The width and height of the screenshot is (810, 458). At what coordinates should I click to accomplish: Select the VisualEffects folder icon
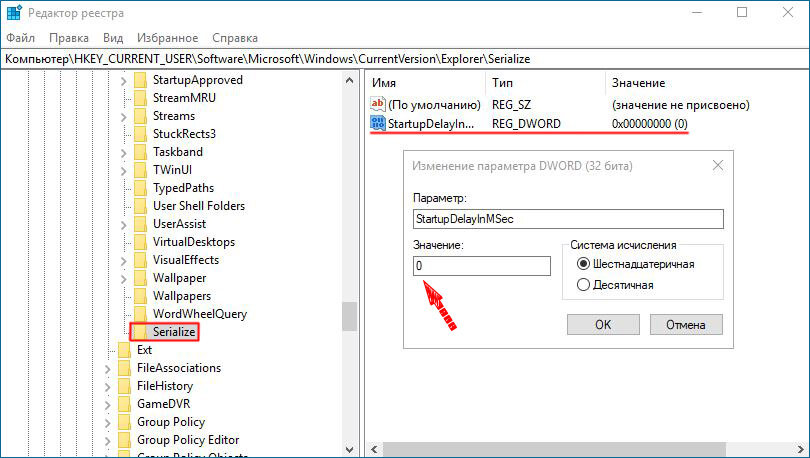140,260
